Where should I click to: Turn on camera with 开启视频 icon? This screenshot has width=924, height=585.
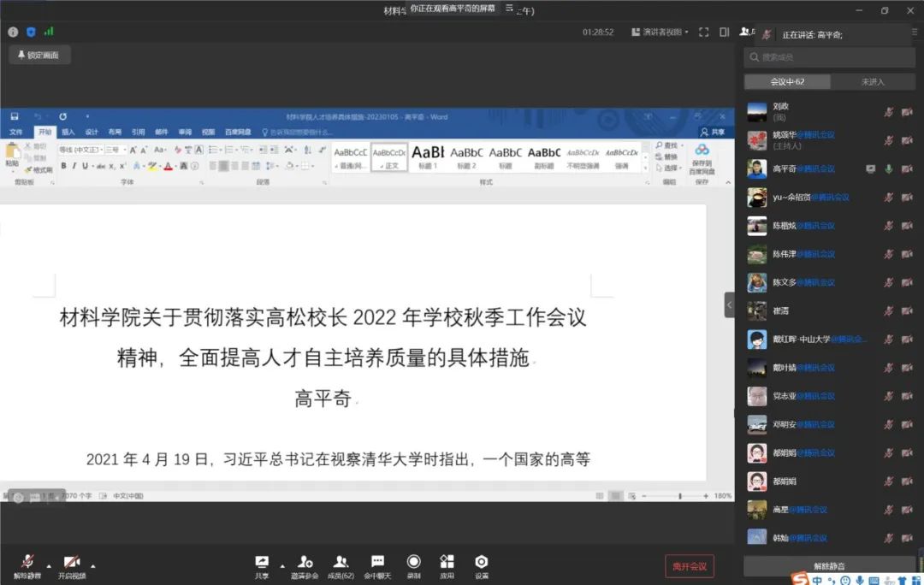tap(72, 561)
